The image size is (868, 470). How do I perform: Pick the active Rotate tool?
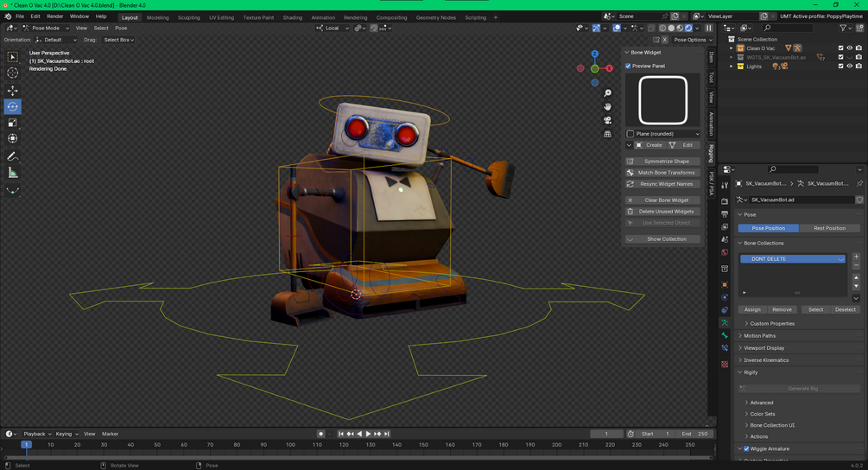point(12,106)
